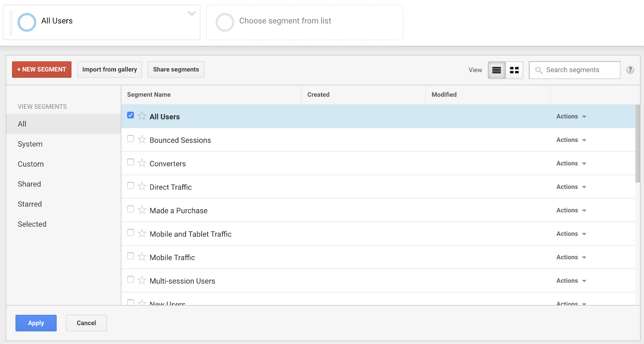Image resolution: width=644 pixels, height=344 pixels.
Task: Star the Made a Purchase segment
Action: pos(142,210)
